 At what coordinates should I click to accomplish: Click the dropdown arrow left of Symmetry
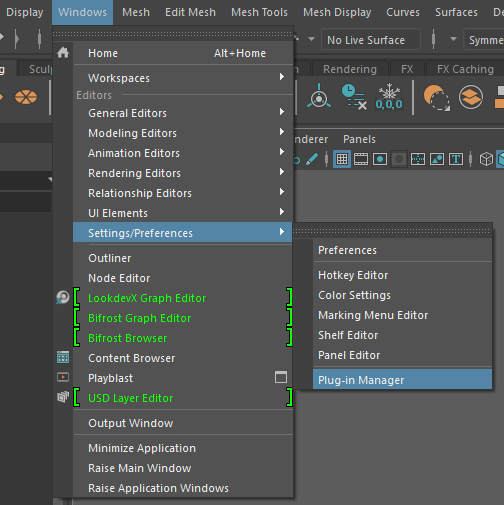click(x=453, y=39)
